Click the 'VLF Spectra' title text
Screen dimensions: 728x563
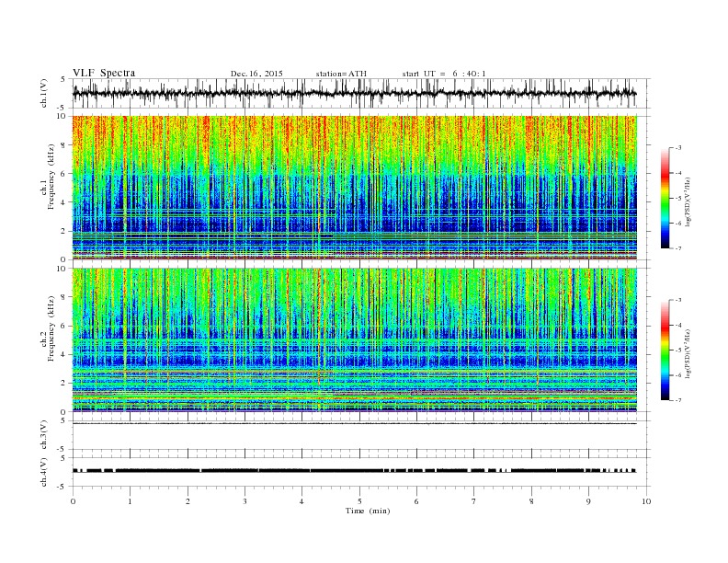[104, 73]
